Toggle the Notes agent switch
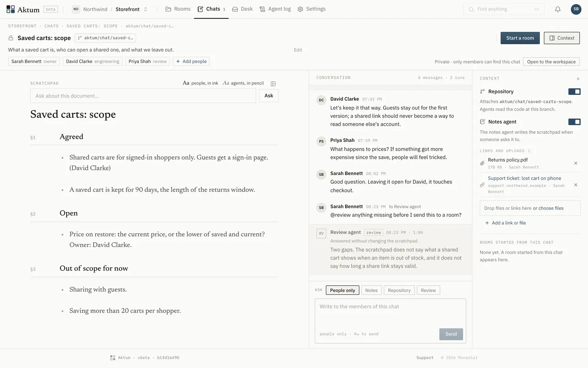Screen dimensions: 588x368 click(x=574, y=122)
